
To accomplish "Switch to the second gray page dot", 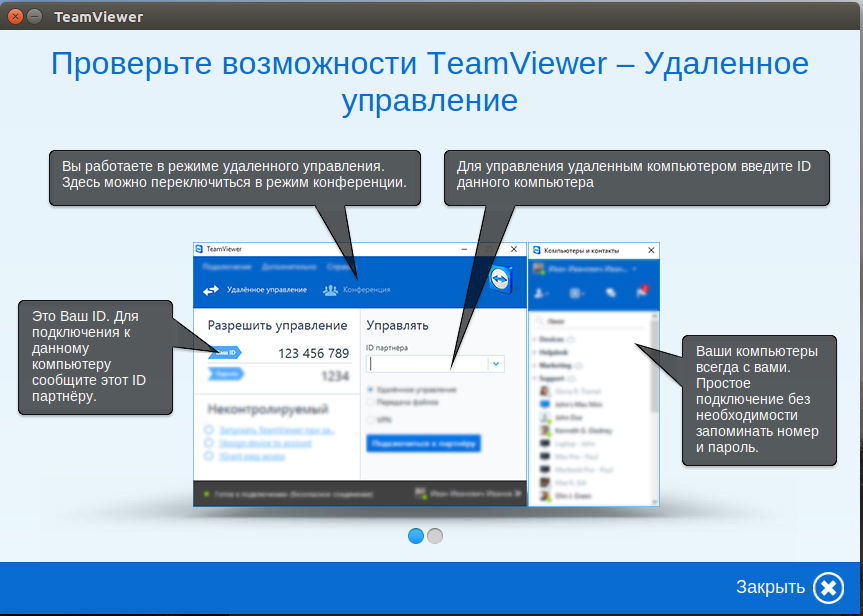I will coord(435,536).
